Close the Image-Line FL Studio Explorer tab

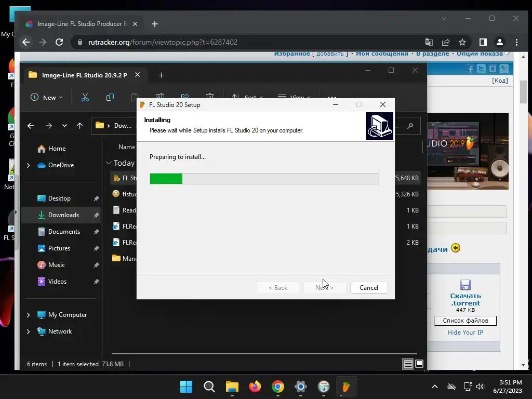coord(137,75)
